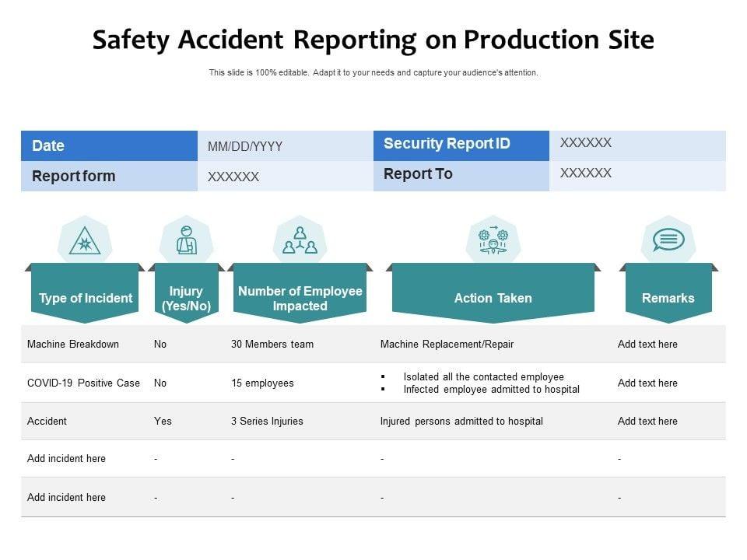The height and width of the screenshot is (560, 747).
Task: Click the Action Taken column header
Action: [493, 298]
